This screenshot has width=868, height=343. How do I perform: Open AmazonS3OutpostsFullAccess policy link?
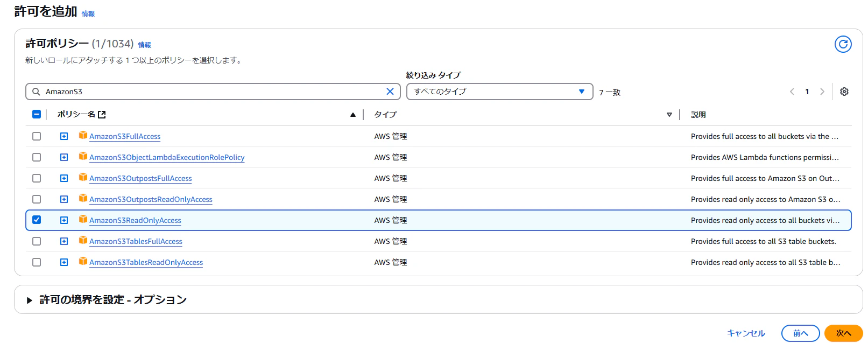tap(140, 179)
